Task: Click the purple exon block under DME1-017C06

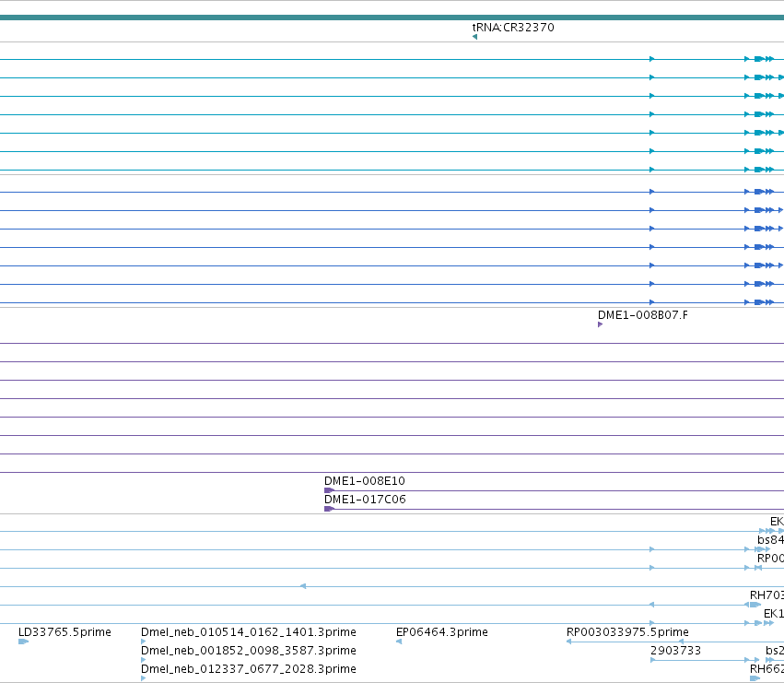Action: pyautogui.click(x=329, y=509)
